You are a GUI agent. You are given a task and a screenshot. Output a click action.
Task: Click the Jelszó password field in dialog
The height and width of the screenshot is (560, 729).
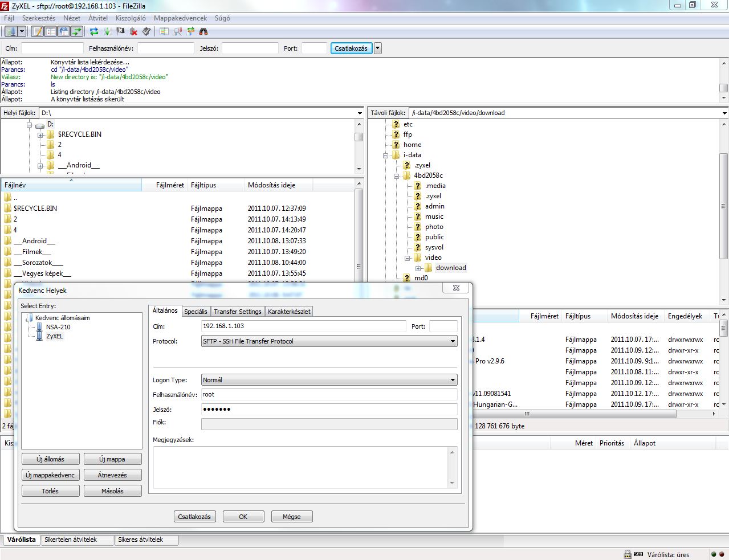[329, 409]
